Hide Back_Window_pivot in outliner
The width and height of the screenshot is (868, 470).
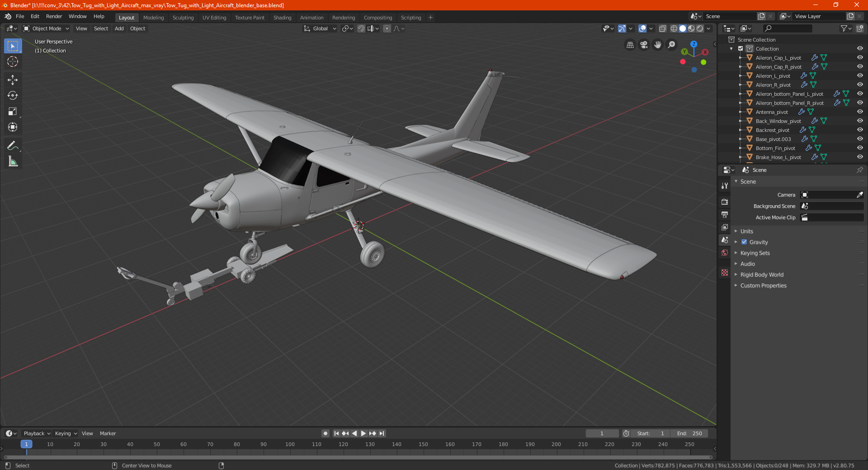click(860, 121)
